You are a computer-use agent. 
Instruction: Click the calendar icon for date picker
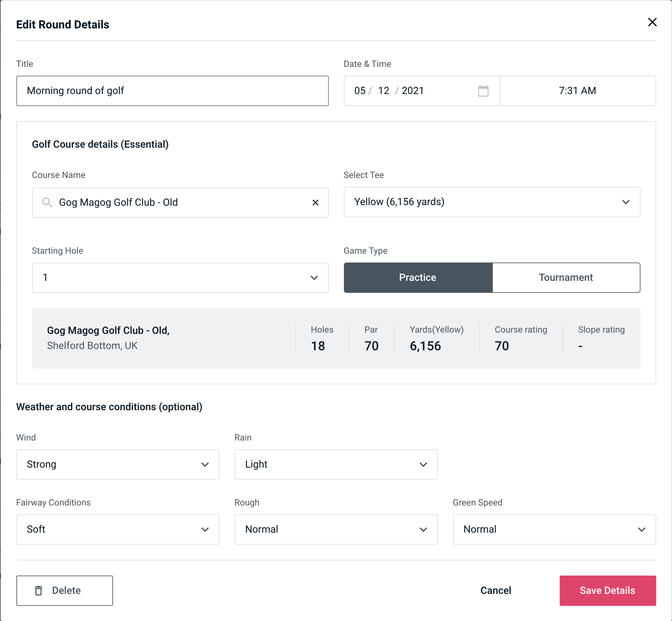(484, 91)
